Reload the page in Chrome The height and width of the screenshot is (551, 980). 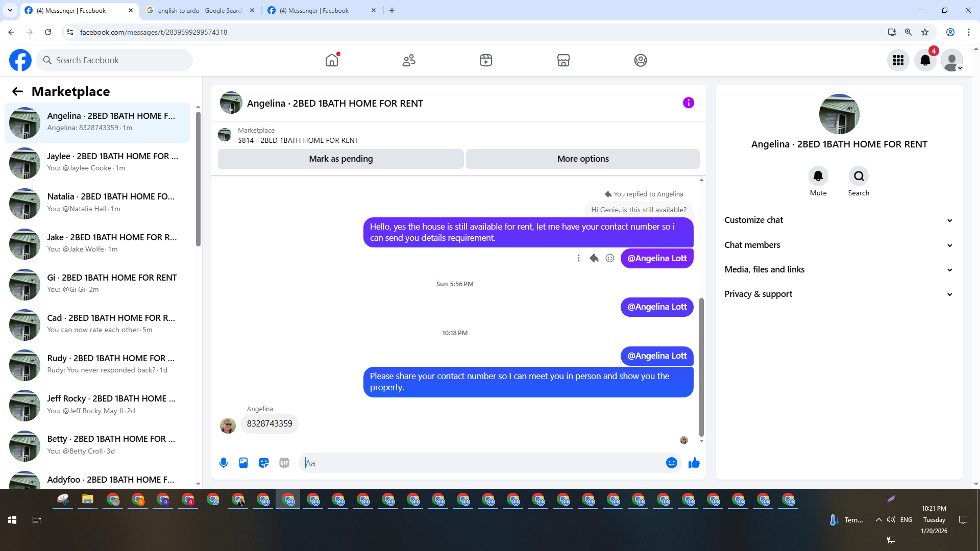click(48, 32)
